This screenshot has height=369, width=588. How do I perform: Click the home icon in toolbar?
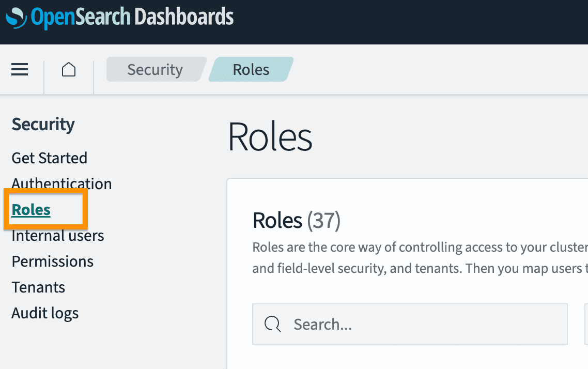tap(69, 70)
